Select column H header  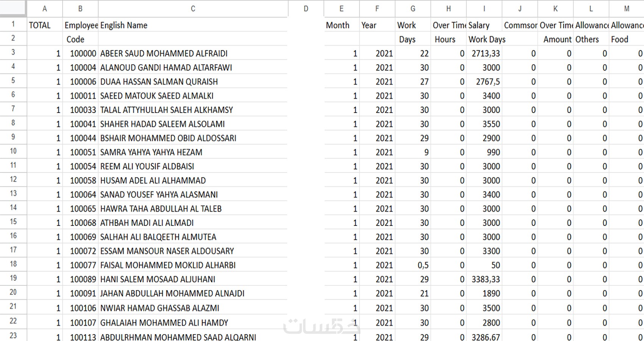(448, 9)
